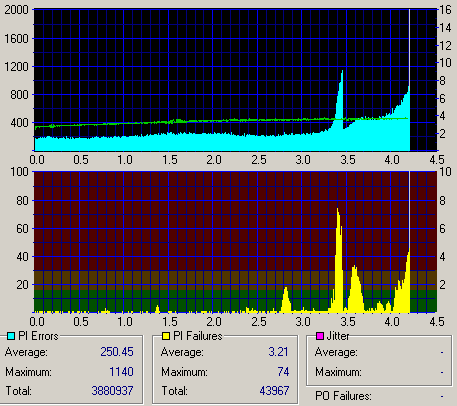Select the PI Failures maximum value 74
The height and width of the screenshot is (406, 457).
click(283, 372)
